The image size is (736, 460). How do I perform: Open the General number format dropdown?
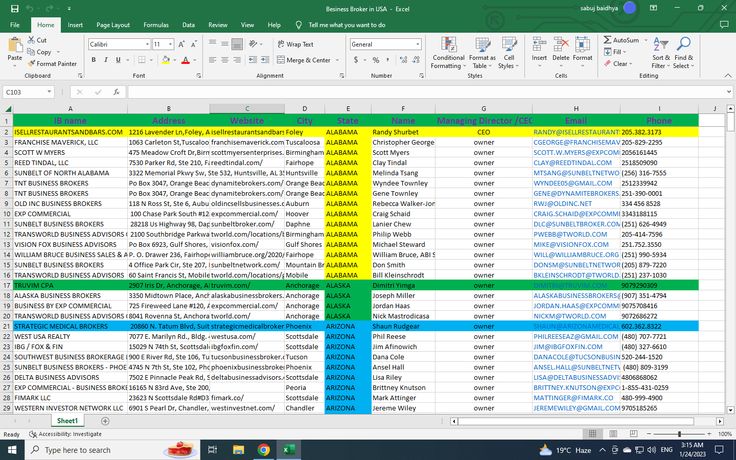417,44
